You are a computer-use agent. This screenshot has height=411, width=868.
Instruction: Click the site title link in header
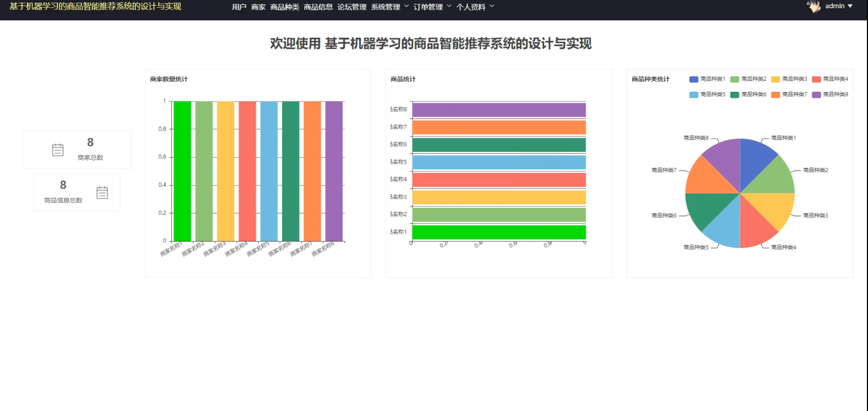pos(96,7)
